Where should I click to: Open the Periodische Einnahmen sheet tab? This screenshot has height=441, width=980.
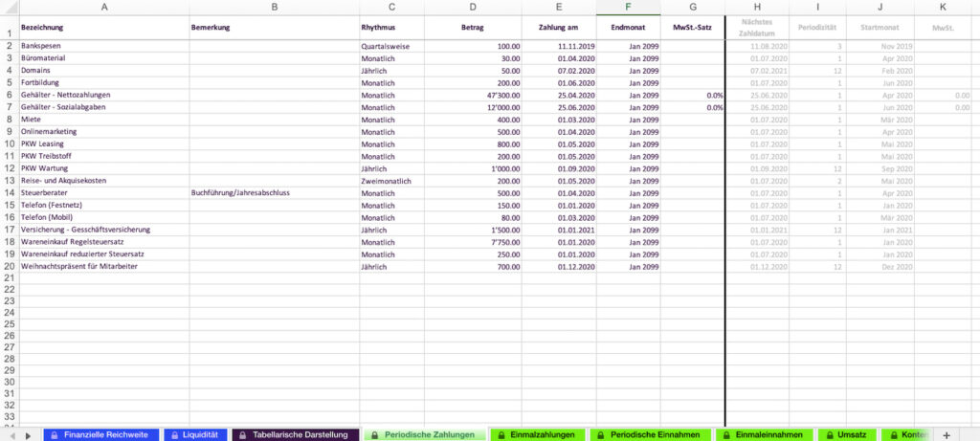651,434
